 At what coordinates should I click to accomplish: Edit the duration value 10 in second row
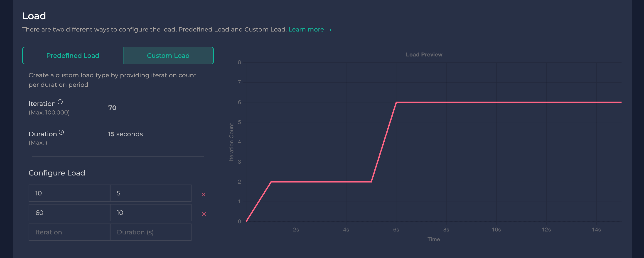pyautogui.click(x=150, y=213)
